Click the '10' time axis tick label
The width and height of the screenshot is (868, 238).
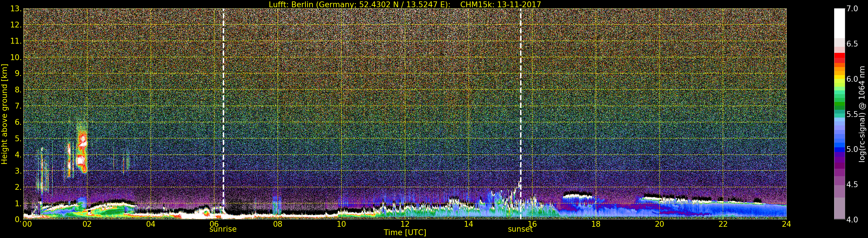tap(341, 224)
